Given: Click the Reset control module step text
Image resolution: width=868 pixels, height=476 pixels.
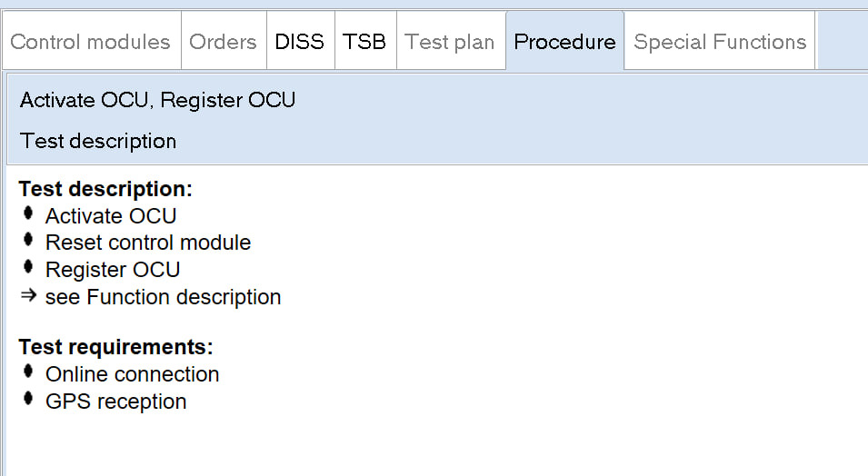Looking at the screenshot, I should (148, 243).
